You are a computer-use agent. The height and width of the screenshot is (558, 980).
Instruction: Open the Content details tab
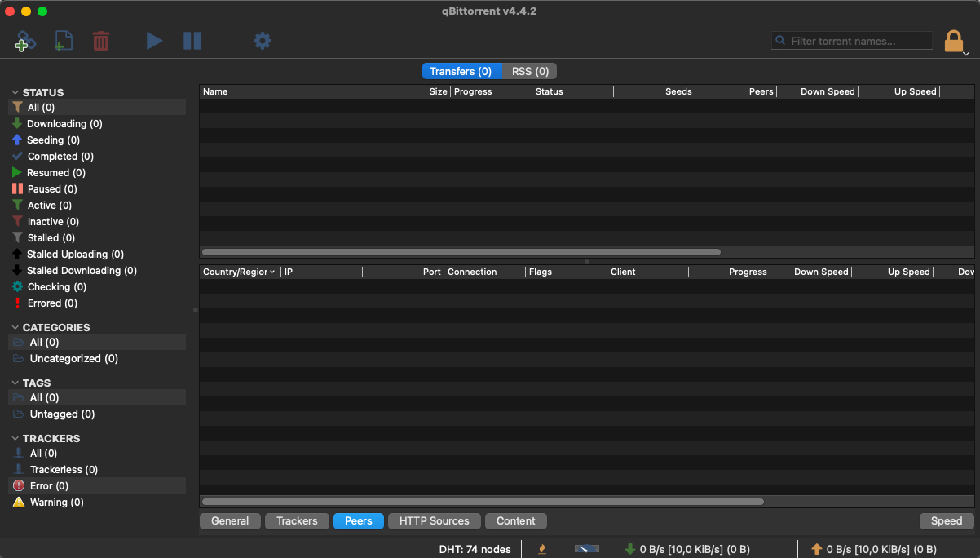(516, 520)
